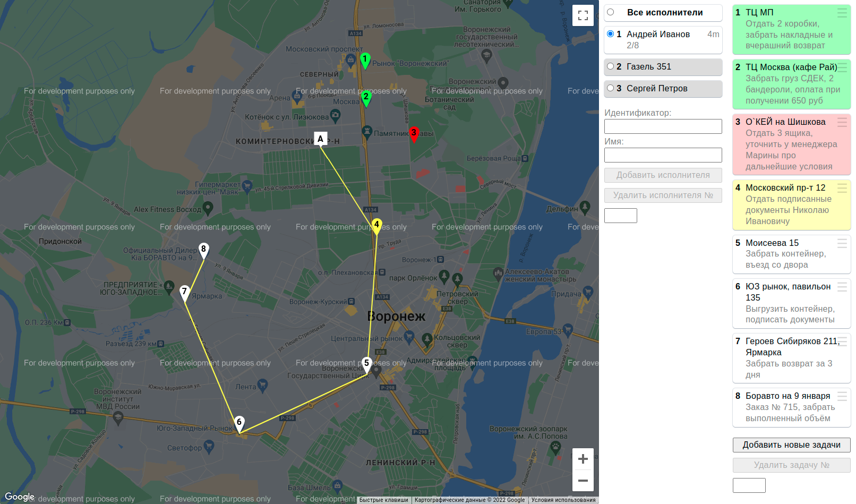The width and height of the screenshot is (856, 504).
Task: Click the drag handle on О`КЕЙ на Шишкова card
Action: coord(842,122)
